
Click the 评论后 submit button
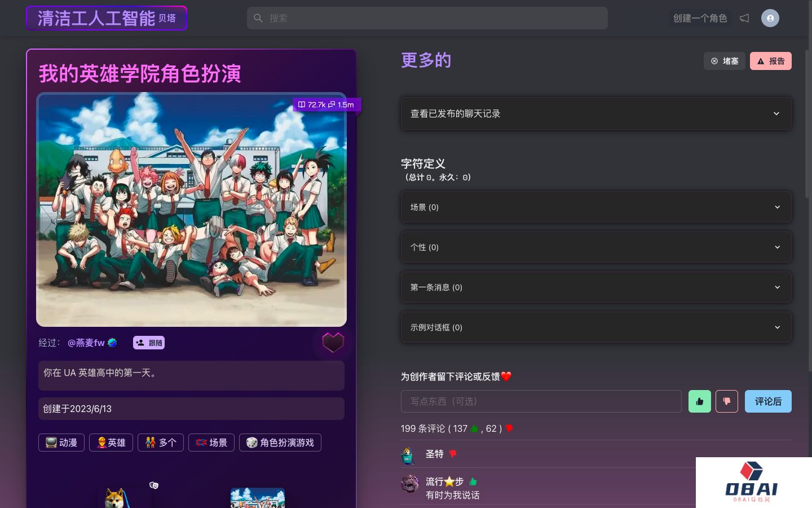pos(767,401)
